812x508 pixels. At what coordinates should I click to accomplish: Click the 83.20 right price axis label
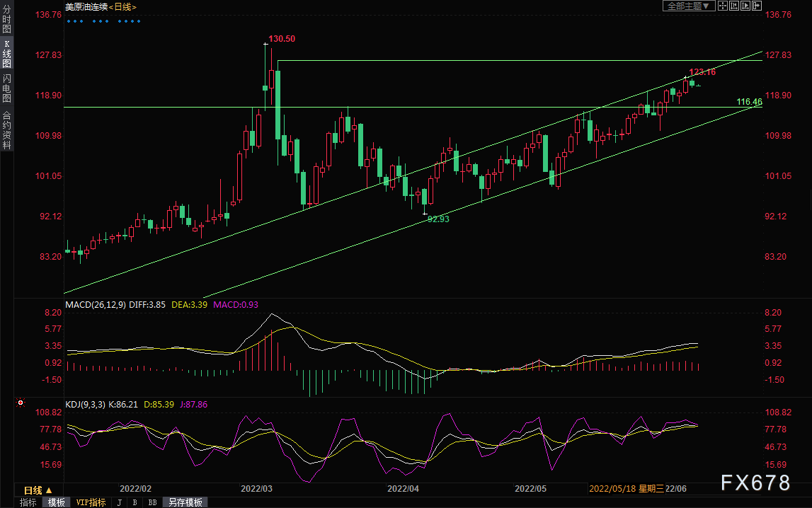click(775, 257)
